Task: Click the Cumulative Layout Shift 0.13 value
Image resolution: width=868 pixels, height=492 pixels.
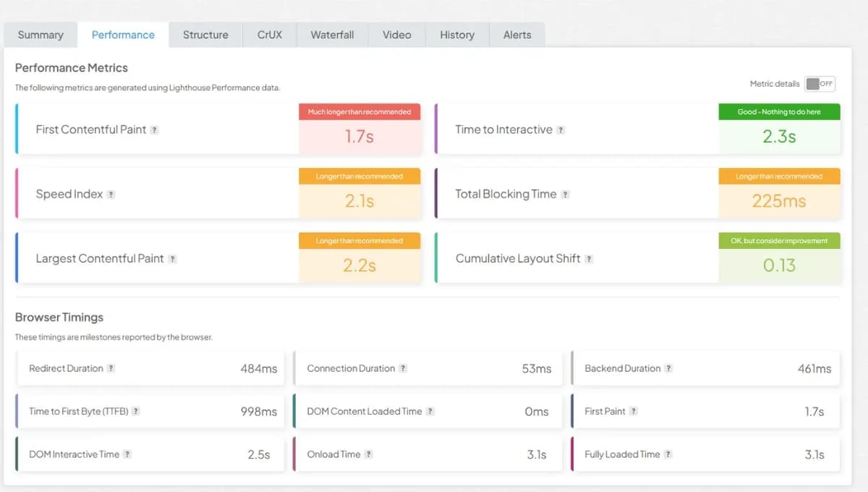Action: (x=779, y=266)
